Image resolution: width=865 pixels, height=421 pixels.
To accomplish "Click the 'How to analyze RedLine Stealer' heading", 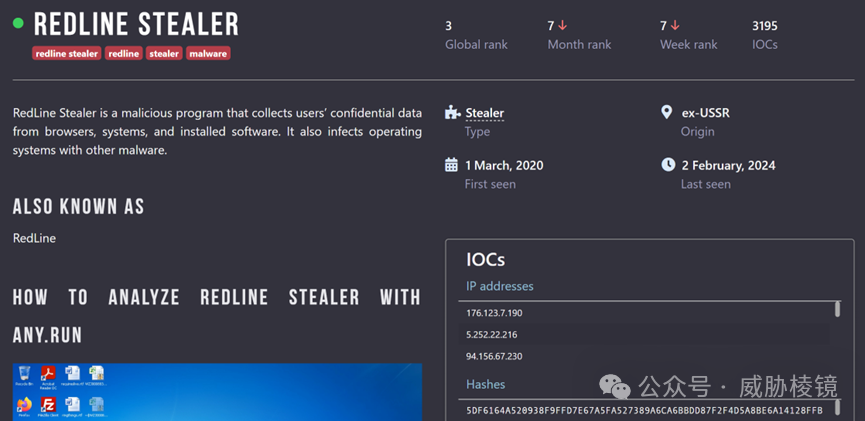I will (x=217, y=316).
